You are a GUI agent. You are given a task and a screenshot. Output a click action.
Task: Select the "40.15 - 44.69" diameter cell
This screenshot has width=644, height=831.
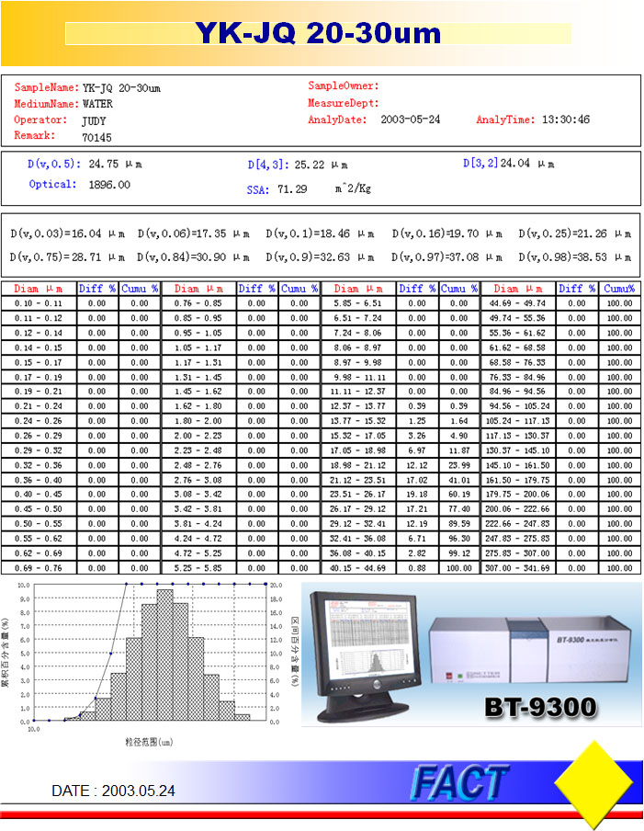point(358,568)
